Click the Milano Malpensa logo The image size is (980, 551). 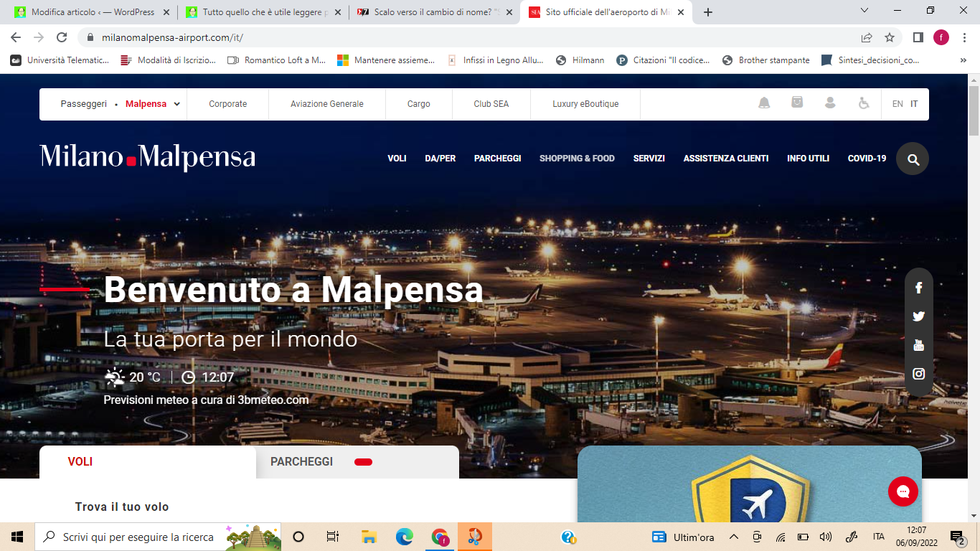point(147,157)
